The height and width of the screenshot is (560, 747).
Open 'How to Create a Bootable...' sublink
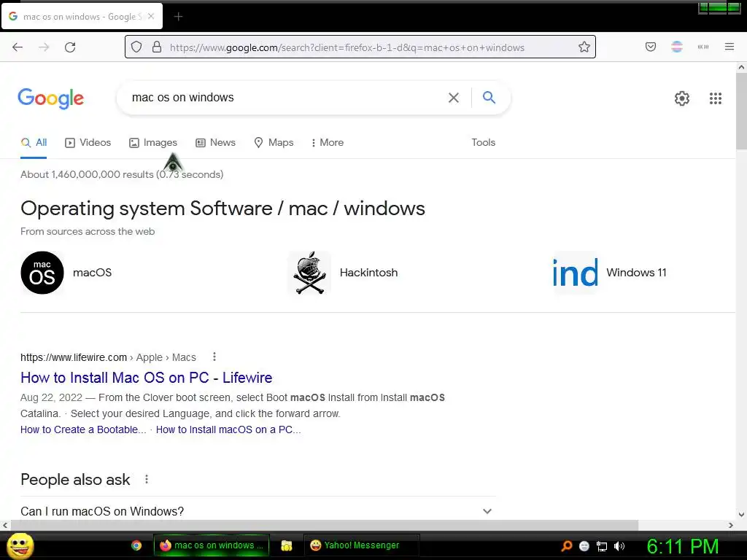point(83,429)
